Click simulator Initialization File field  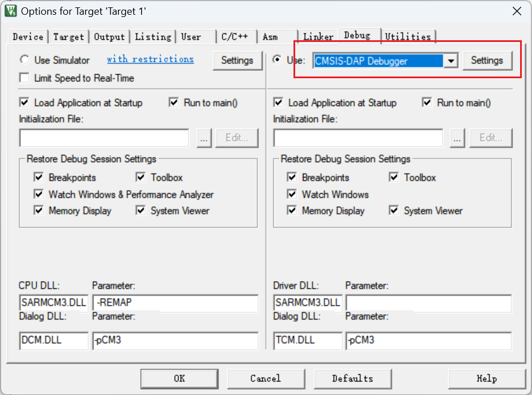pos(104,138)
